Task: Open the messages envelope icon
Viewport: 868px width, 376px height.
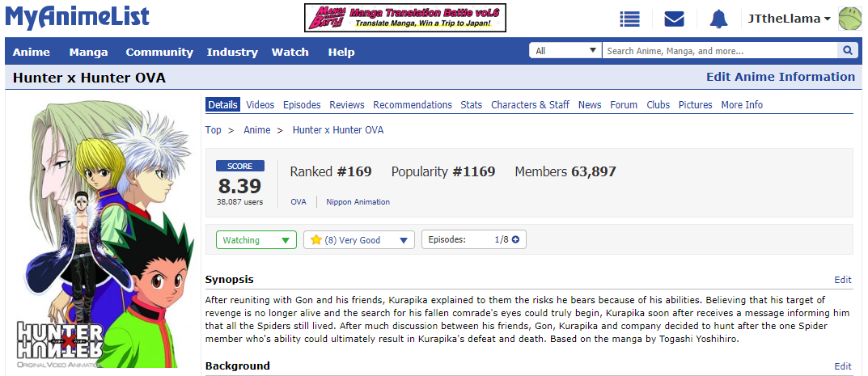Action: point(674,19)
